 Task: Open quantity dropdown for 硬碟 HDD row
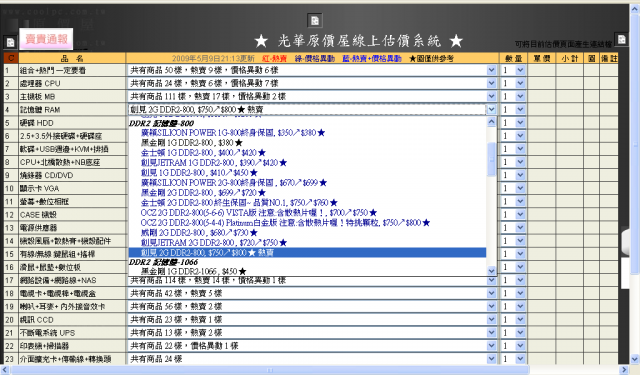pyautogui.click(x=520, y=122)
